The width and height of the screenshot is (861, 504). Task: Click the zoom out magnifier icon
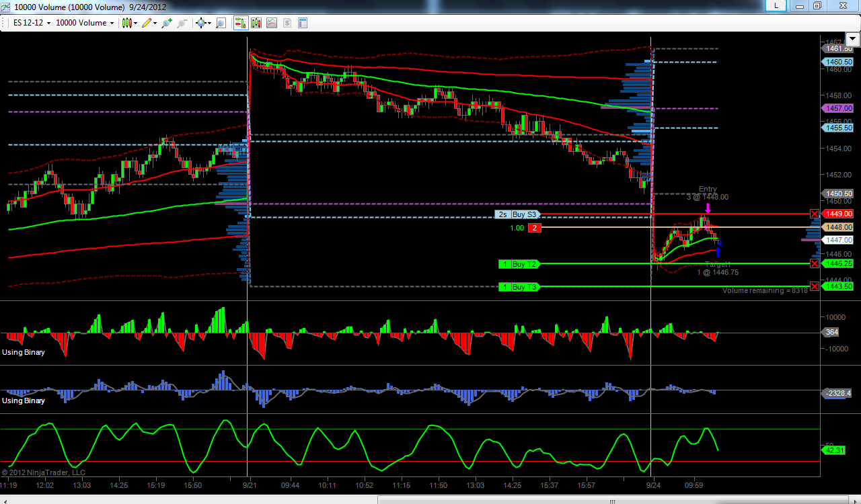[x=182, y=23]
